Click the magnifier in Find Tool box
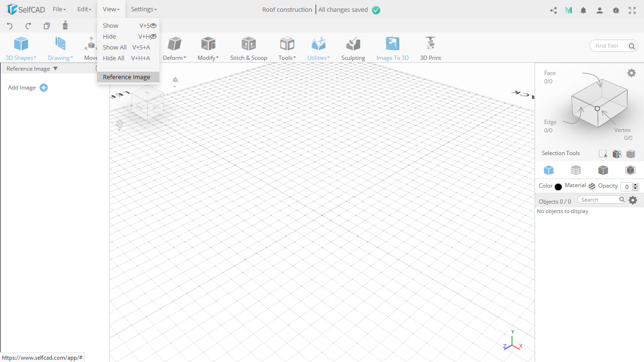 632,46
